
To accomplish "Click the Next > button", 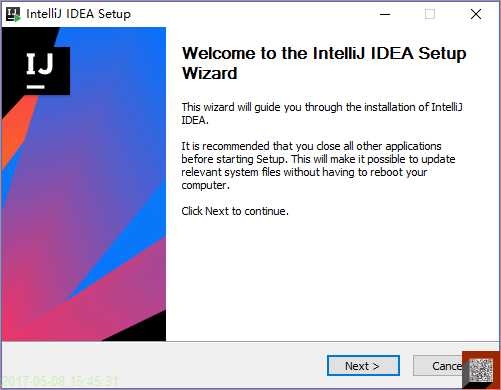I will [x=363, y=366].
